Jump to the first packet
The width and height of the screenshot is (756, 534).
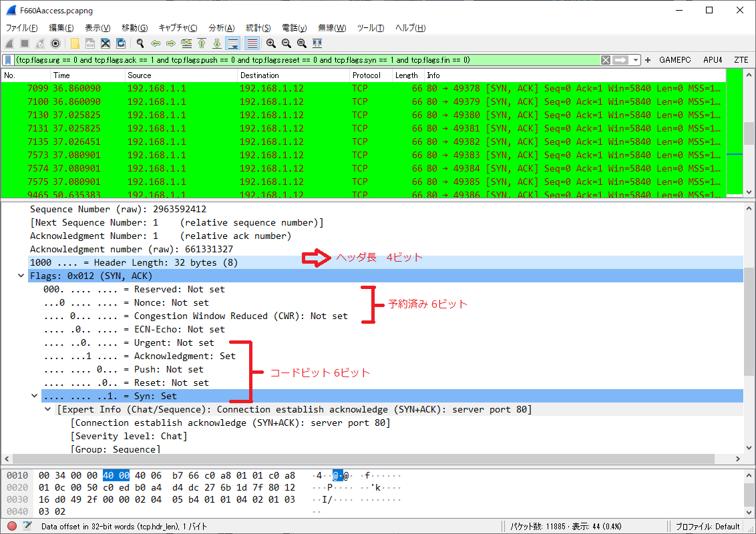202,43
